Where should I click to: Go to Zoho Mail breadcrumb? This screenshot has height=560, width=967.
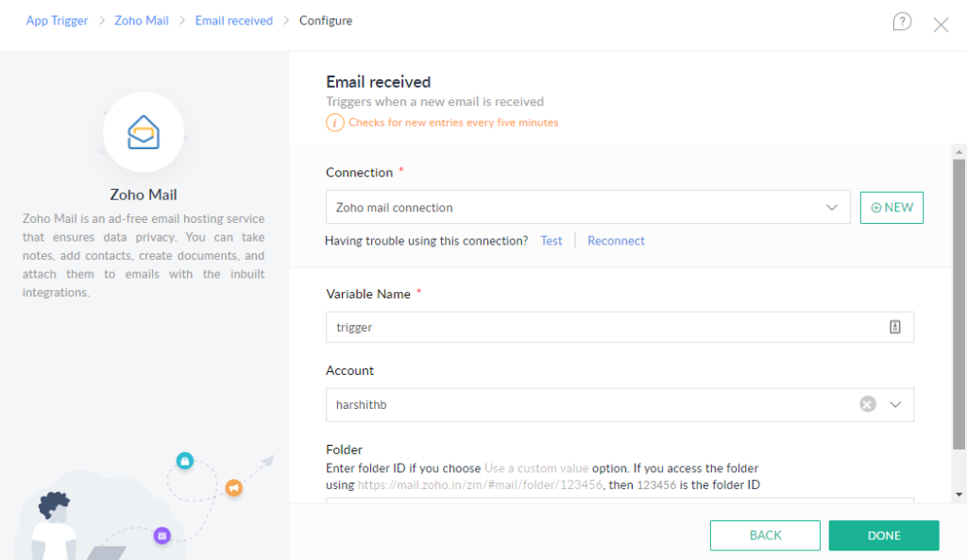point(142,21)
